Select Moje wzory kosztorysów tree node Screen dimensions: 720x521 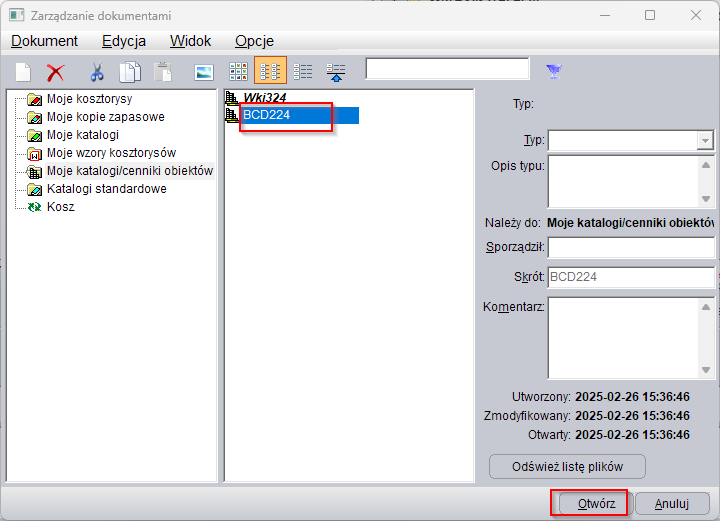(x=112, y=152)
